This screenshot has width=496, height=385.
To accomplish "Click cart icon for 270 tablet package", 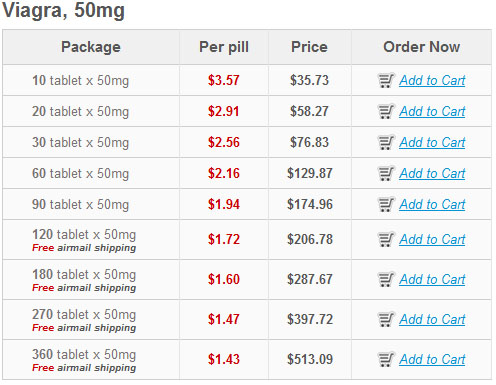I will coord(386,319).
